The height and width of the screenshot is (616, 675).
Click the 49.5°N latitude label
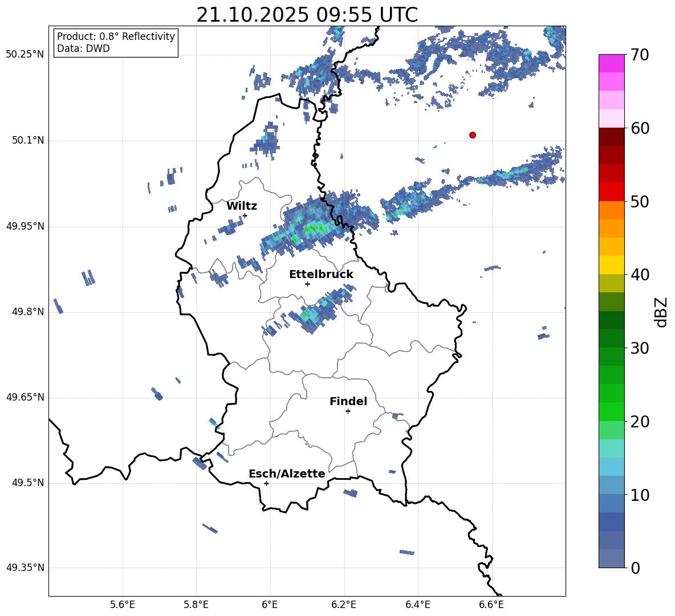[x=28, y=483]
